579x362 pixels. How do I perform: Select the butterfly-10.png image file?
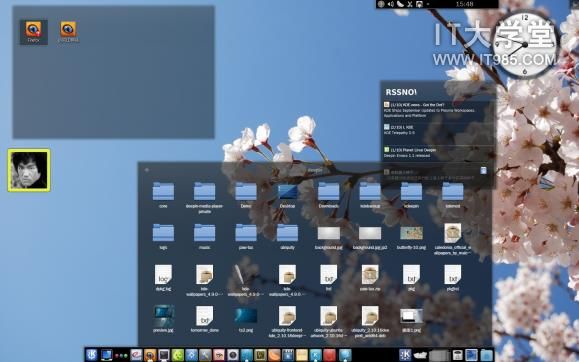pyautogui.click(x=411, y=237)
